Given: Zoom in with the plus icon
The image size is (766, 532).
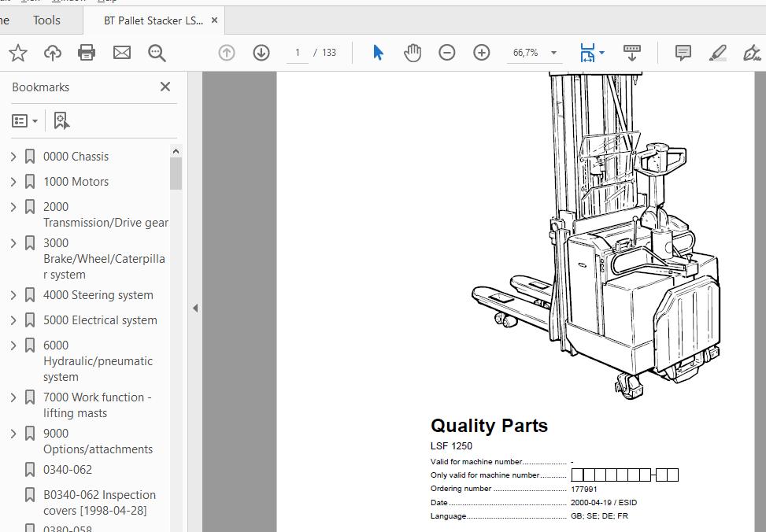Looking at the screenshot, I should (x=482, y=53).
